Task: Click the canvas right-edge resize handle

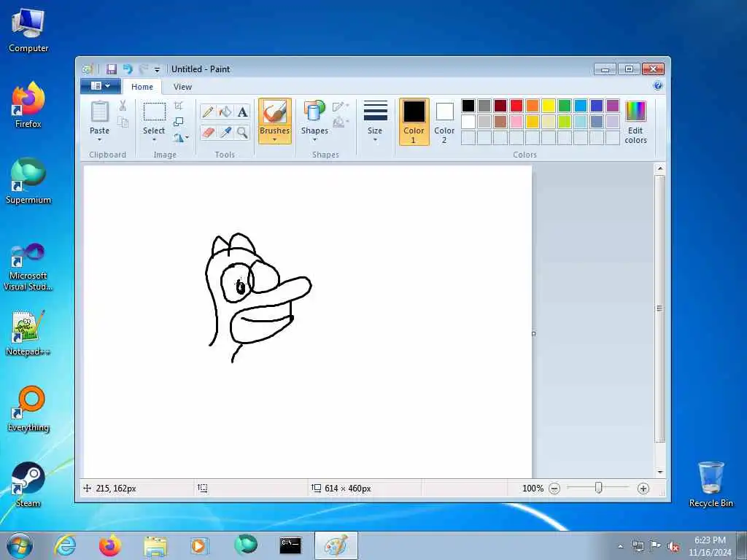Action: point(533,333)
